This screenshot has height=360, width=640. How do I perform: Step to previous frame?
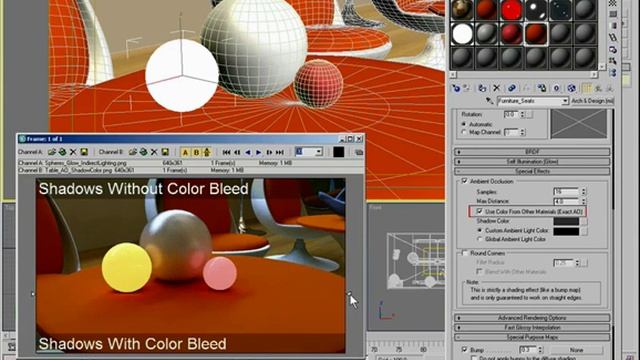(237, 152)
